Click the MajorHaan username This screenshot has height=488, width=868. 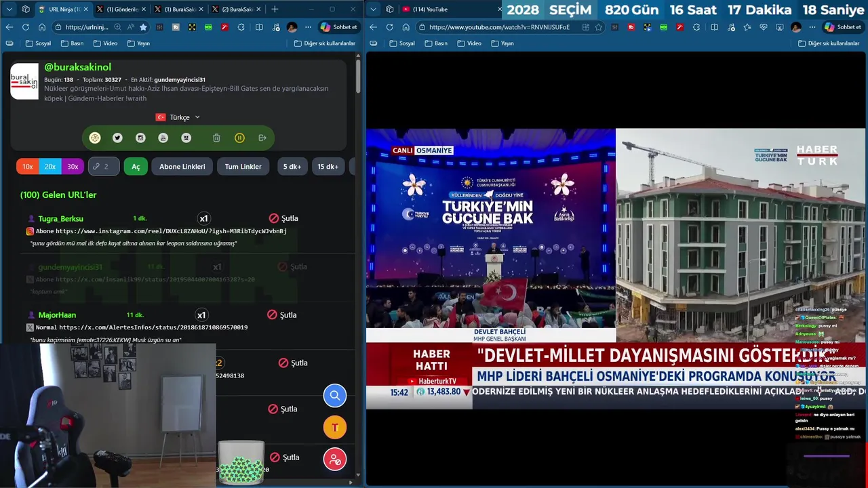pos(57,314)
